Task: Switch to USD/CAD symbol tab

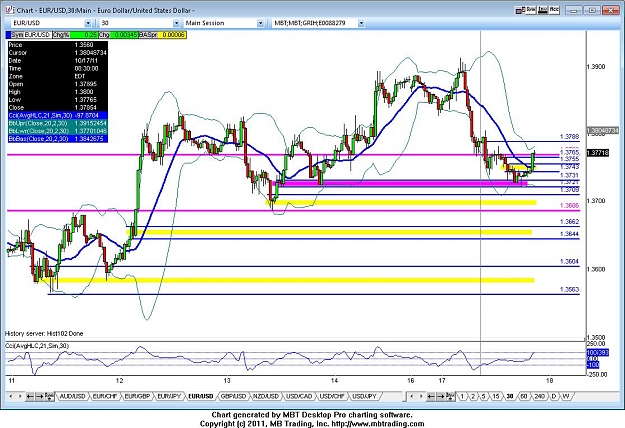Action: pyautogui.click(x=299, y=396)
